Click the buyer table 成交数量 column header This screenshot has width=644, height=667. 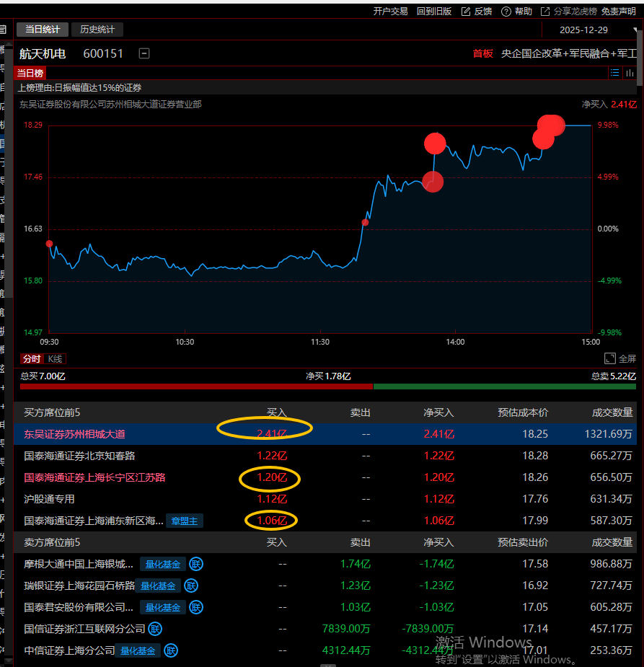click(612, 412)
